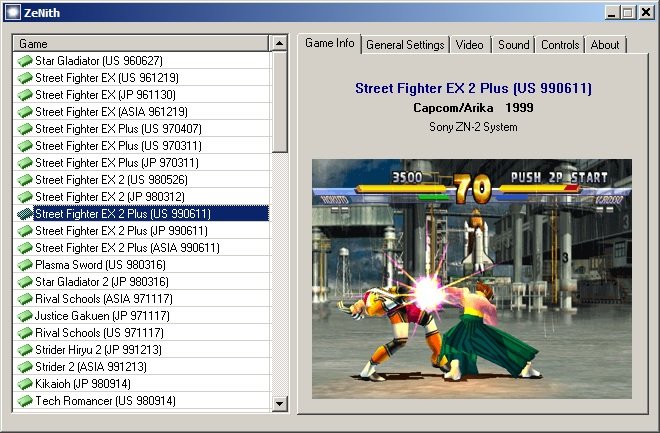The width and height of the screenshot is (660, 433).
Task: Open the Sound tab
Action: pos(513,45)
